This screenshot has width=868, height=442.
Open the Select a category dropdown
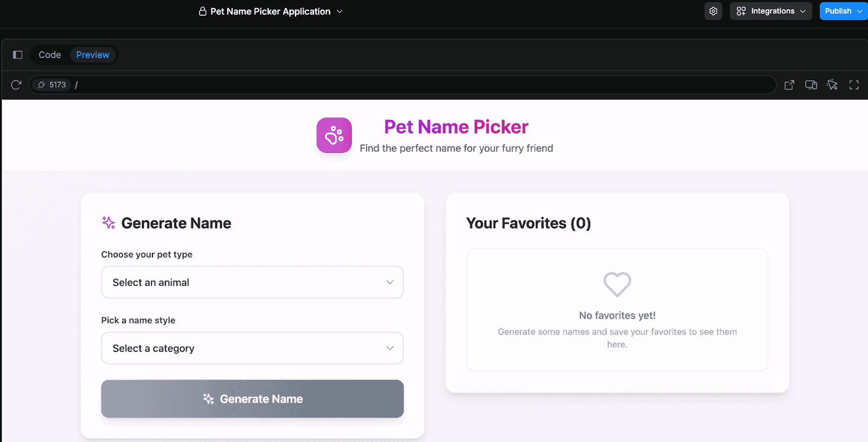(252, 348)
